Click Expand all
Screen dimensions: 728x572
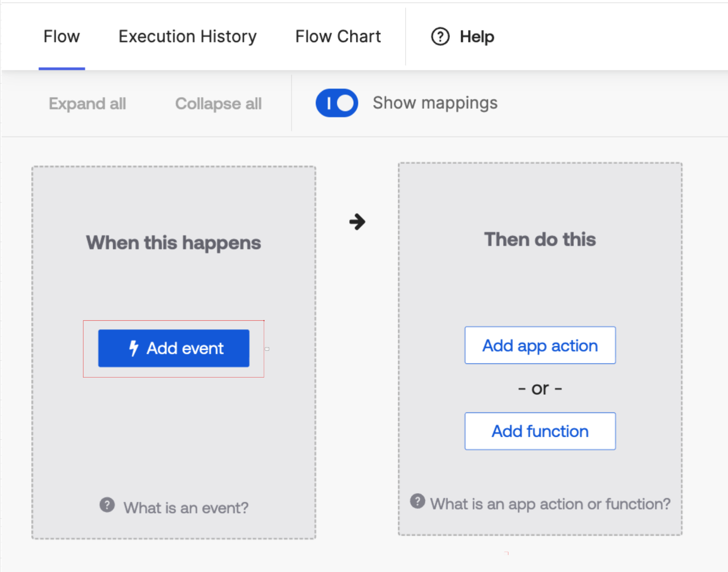point(87,103)
